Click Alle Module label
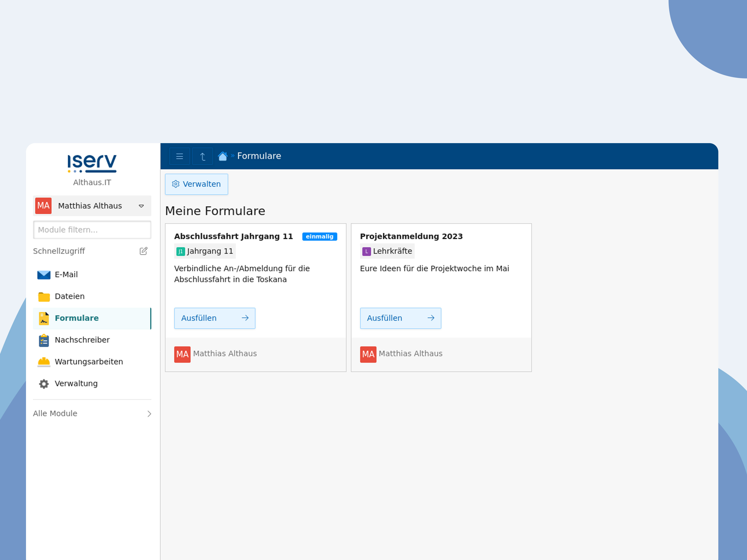The height and width of the screenshot is (560, 747). tap(55, 414)
